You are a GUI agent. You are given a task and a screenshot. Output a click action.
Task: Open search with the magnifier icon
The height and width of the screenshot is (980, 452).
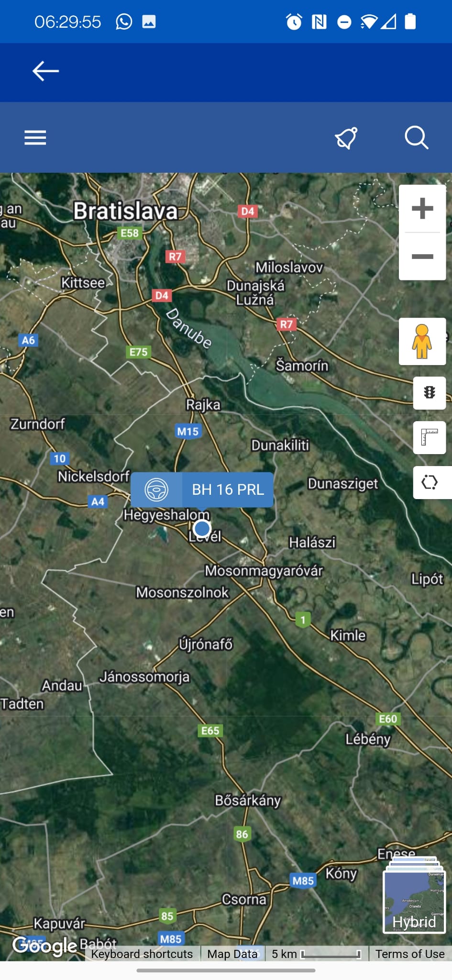[416, 138]
